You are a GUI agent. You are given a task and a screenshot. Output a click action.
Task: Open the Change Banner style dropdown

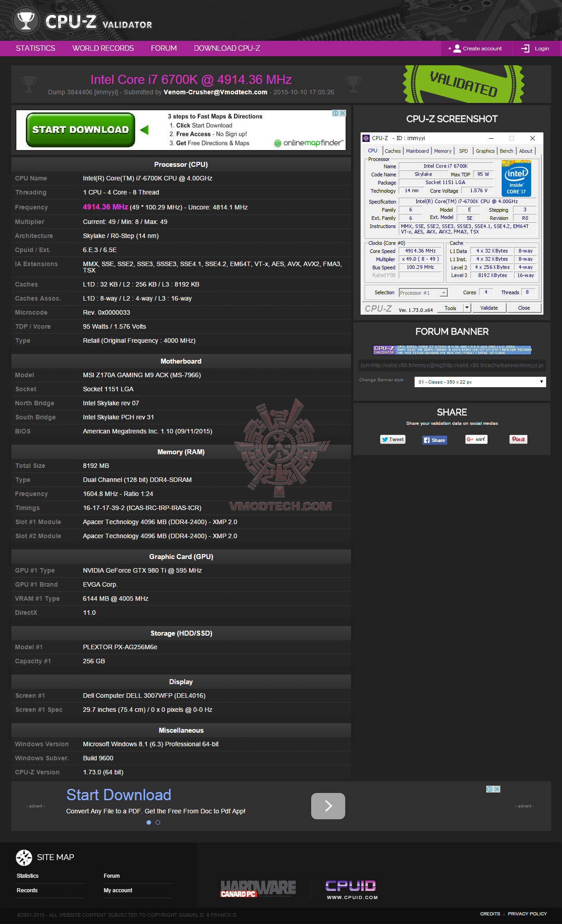tap(480, 382)
